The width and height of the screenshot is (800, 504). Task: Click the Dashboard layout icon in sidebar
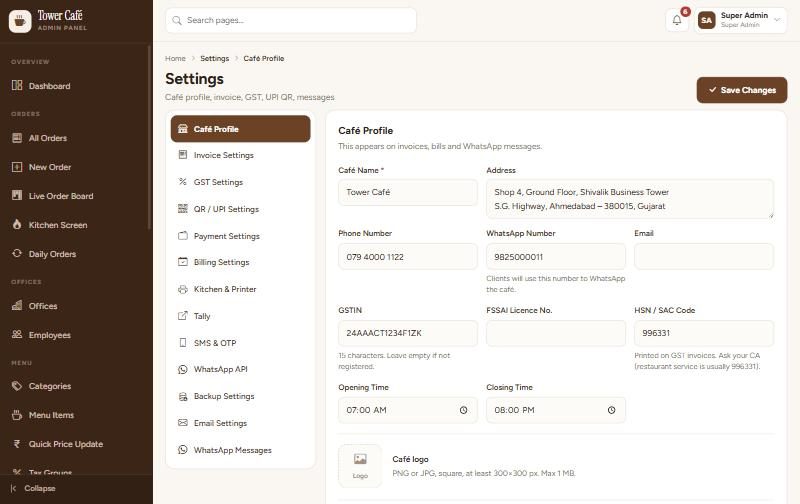(17, 86)
